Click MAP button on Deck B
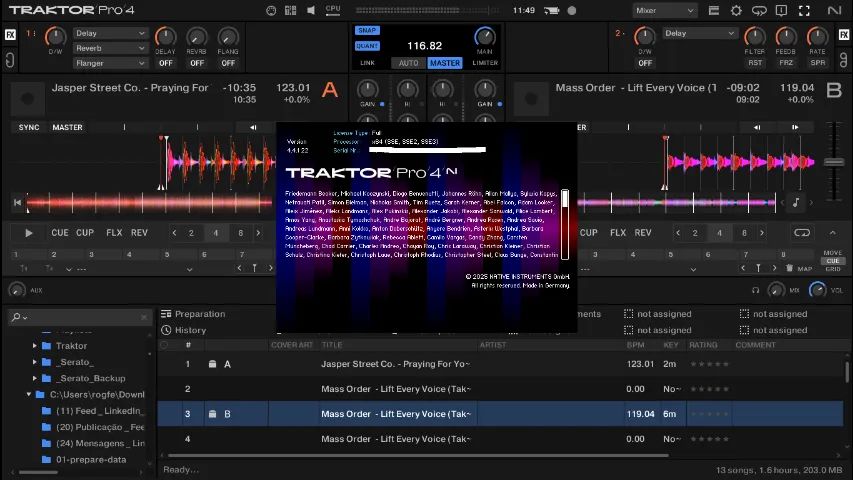The width and height of the screenshot is (853, 480). click(805, 269)
